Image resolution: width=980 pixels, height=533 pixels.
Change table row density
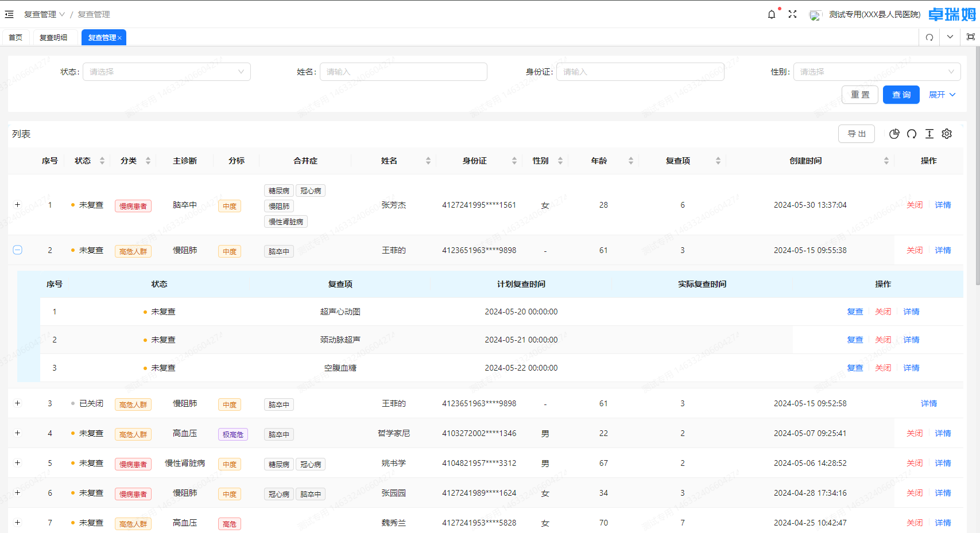click(x=929, y=134)
